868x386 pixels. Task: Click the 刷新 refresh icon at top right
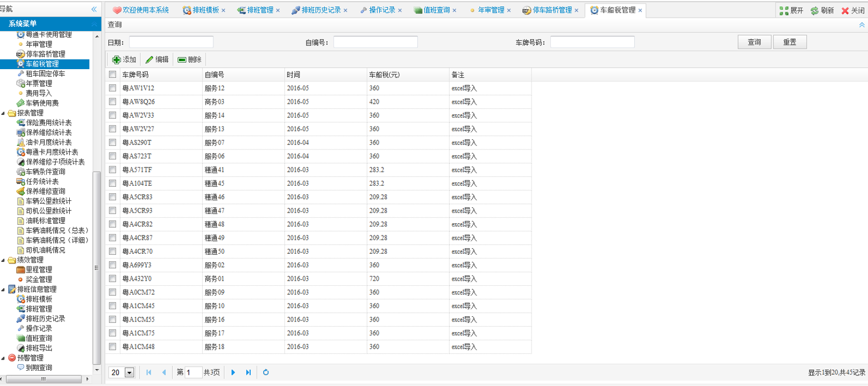pyautogui.click(x=815, y=11)
